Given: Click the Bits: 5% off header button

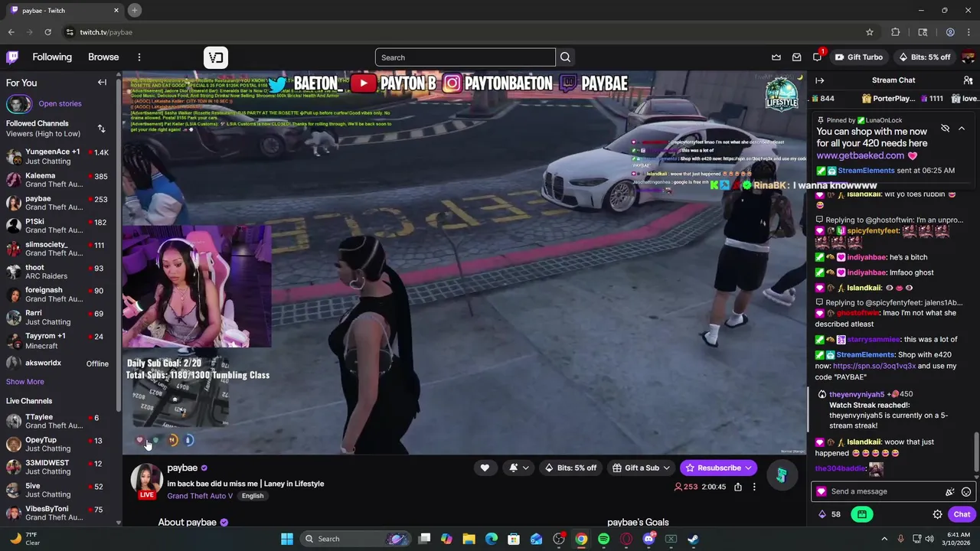Looking at the screenshot, I should (924, 57).
